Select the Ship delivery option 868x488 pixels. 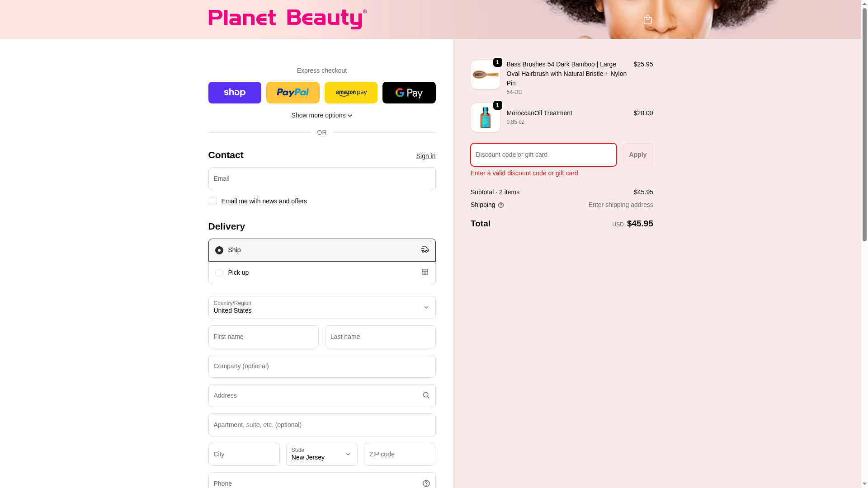coord(219,250)
